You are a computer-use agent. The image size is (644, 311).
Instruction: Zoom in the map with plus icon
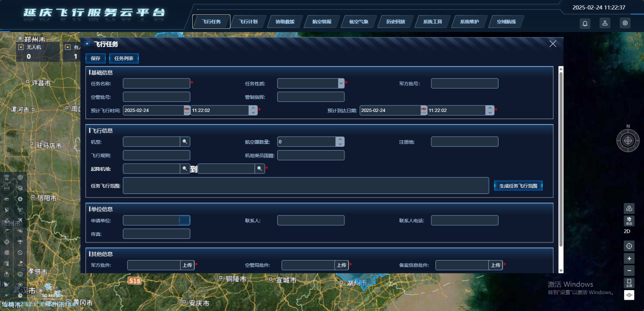[x=629, y=259]
